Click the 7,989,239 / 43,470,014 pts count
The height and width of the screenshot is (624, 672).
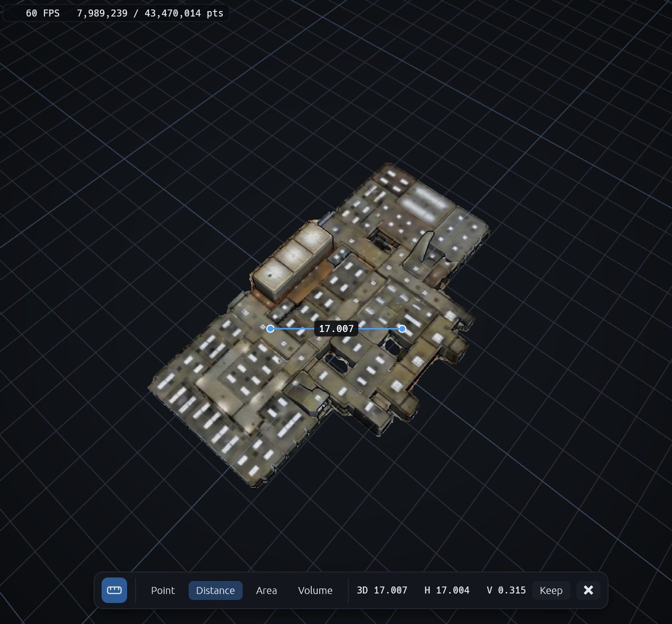(x=150, y=13)
